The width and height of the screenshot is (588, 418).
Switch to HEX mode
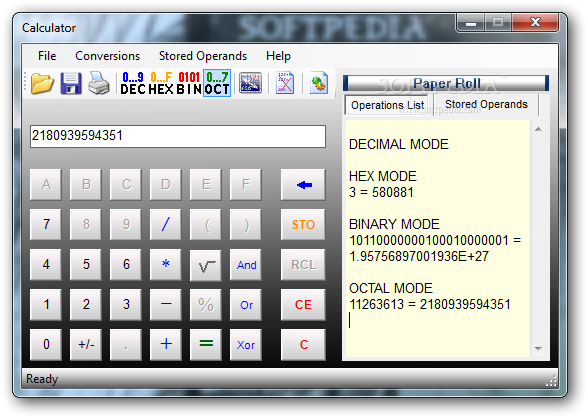click(x=161, y=83)
